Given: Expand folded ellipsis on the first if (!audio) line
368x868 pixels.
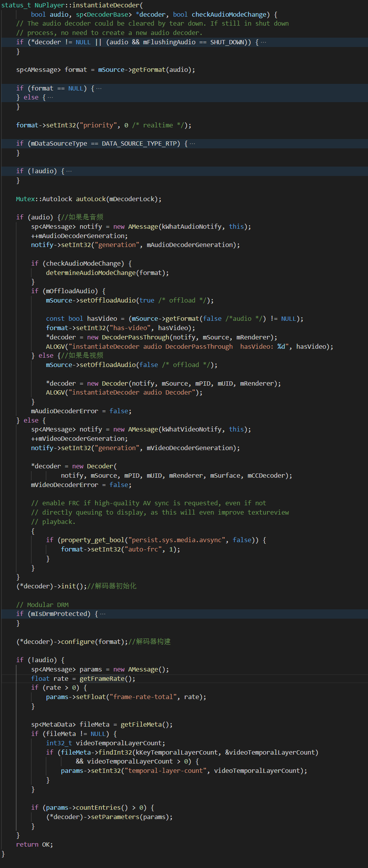Looking at the screenshot, I should pos(69,171).
